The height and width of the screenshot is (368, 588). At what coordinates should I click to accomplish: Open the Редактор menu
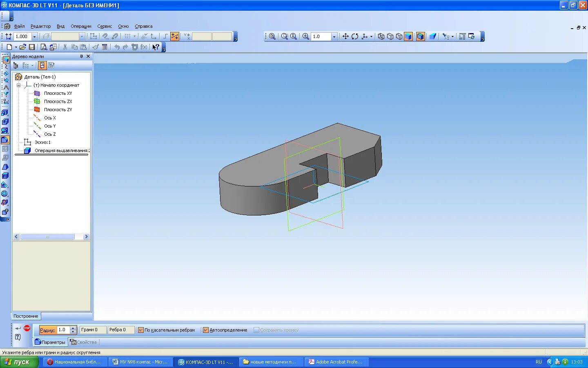pos(41,26)
